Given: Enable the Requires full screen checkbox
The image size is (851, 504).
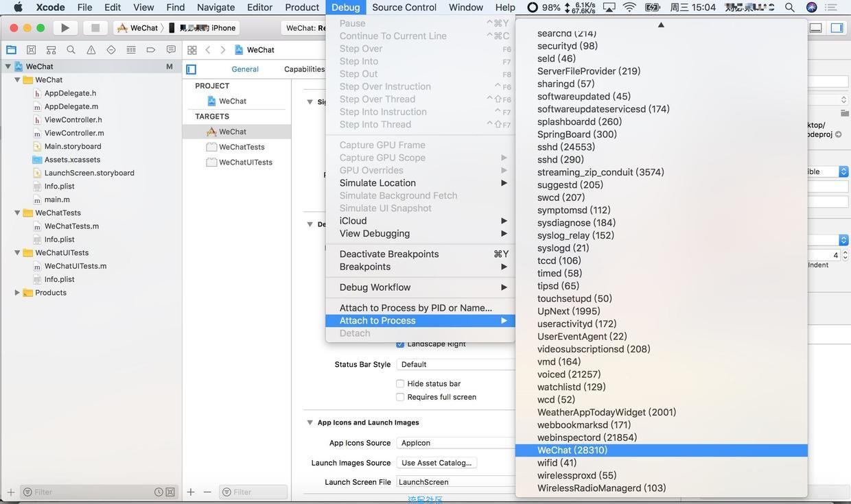Looking at the screenshot, I should pyautogui.click(x=400, y=397).
